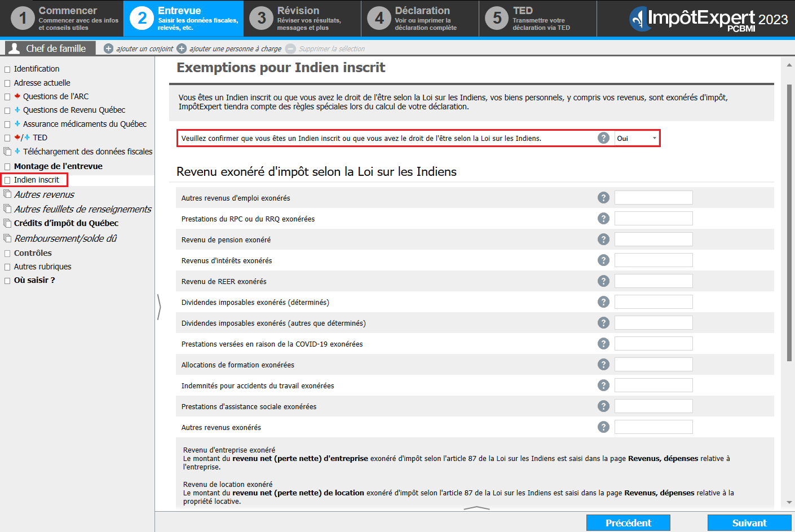Click the Suivant button

(749, 523)
